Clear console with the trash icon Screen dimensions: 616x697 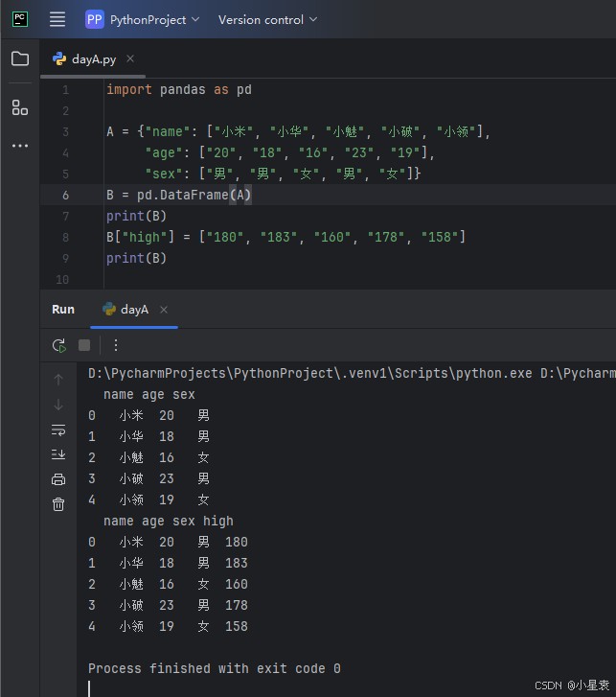click(x=58, y=504)
